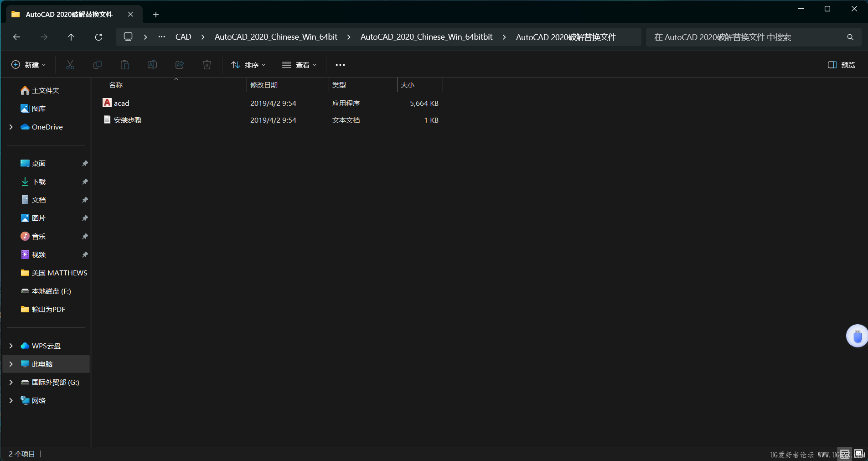Open 主文件夹 in the sidebar
This screenshot has width=868, height=461.
tap(46, 90)
